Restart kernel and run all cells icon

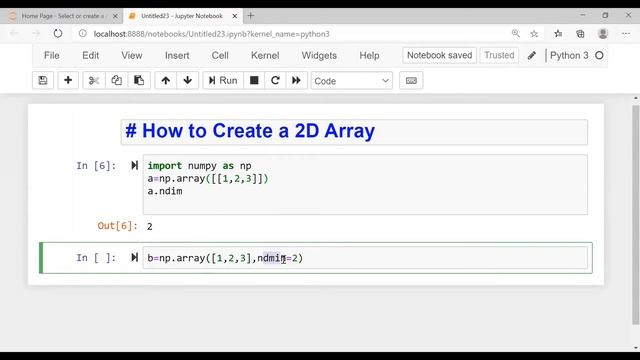pyautogui.click(x=296, y=80)
